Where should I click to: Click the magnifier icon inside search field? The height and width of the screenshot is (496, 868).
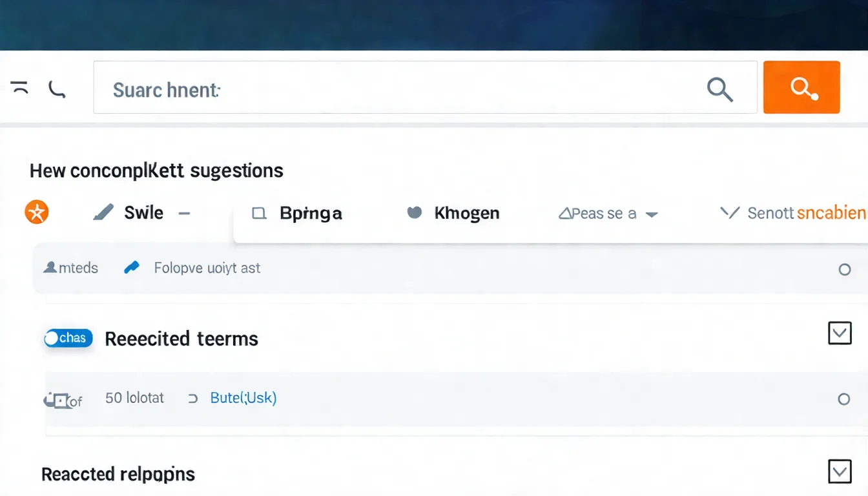click(719, 88)
